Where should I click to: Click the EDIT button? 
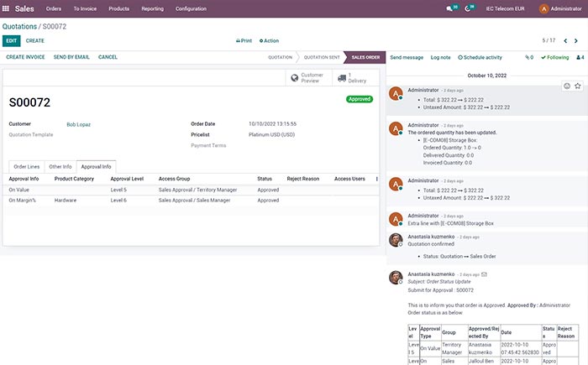11,40
